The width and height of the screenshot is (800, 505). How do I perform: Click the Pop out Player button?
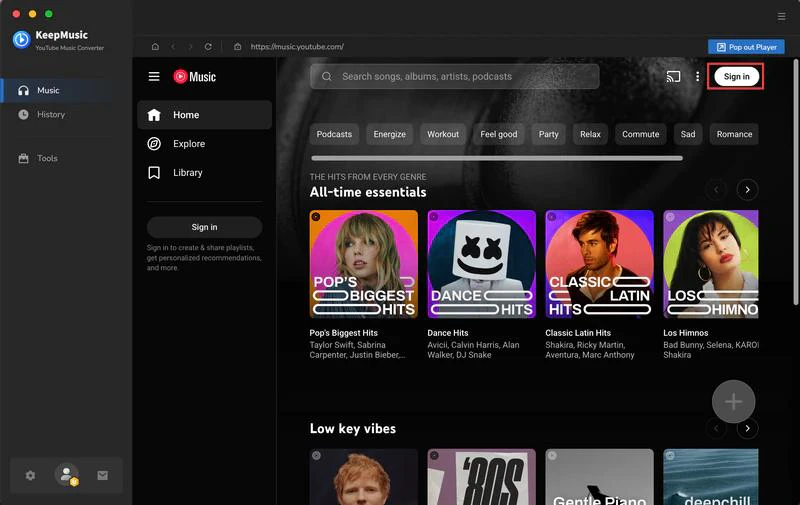pyautogui.click(x=746, y=47)
